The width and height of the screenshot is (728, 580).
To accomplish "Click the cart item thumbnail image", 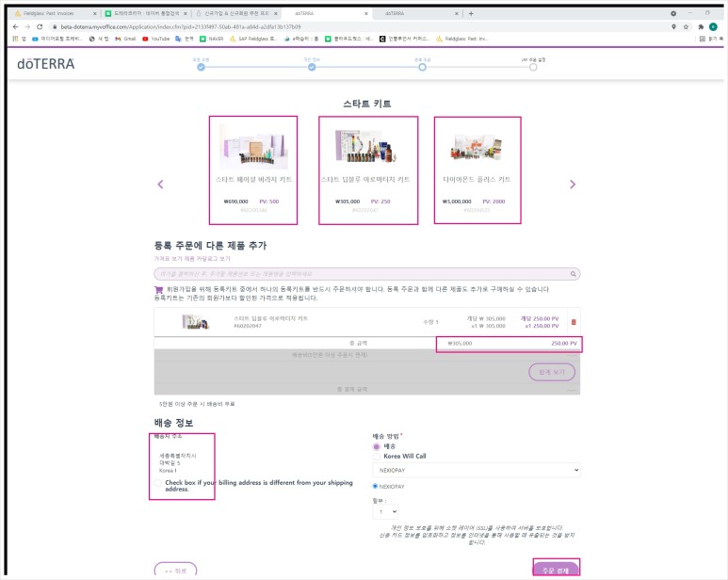I will pos(195,322).
